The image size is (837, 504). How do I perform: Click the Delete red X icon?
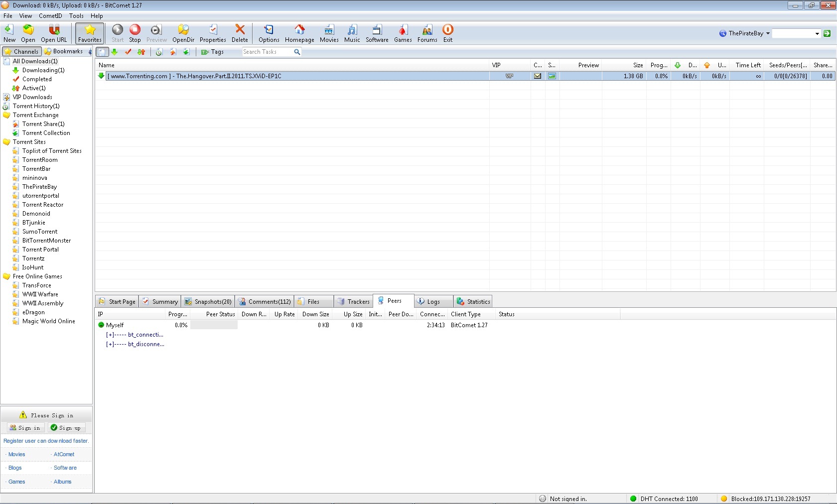pos(240,33)
